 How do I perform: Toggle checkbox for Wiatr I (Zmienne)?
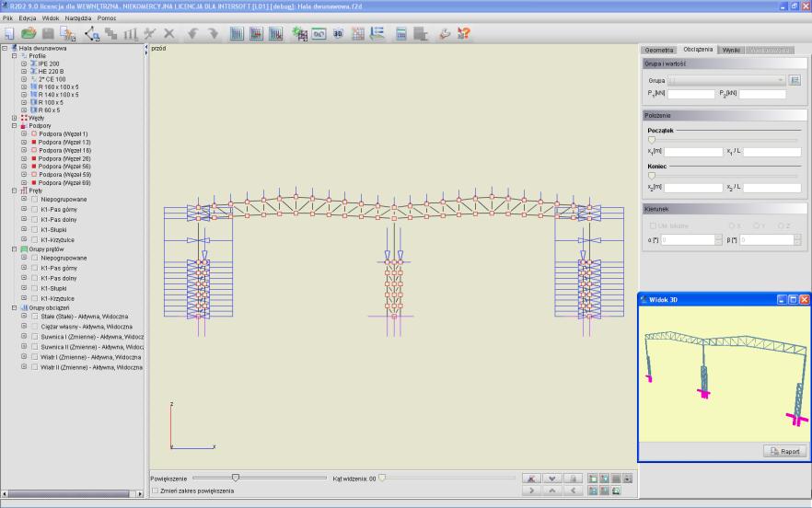(35, 357)
